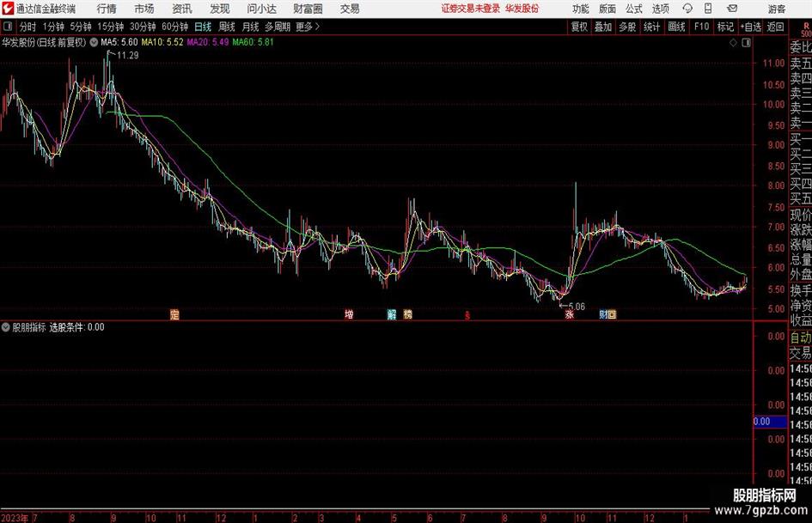The image size is (812, 523).
Task: Click the MA10: 5.52 indicator label
Action: click(162, 42)
